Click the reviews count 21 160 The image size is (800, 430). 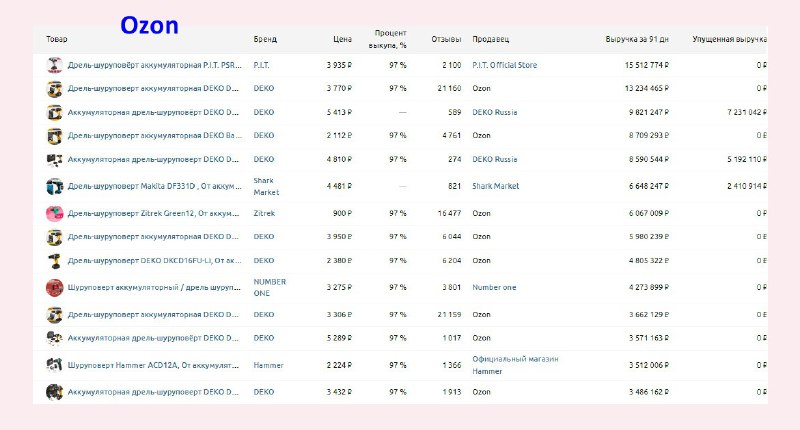point(449,89)
